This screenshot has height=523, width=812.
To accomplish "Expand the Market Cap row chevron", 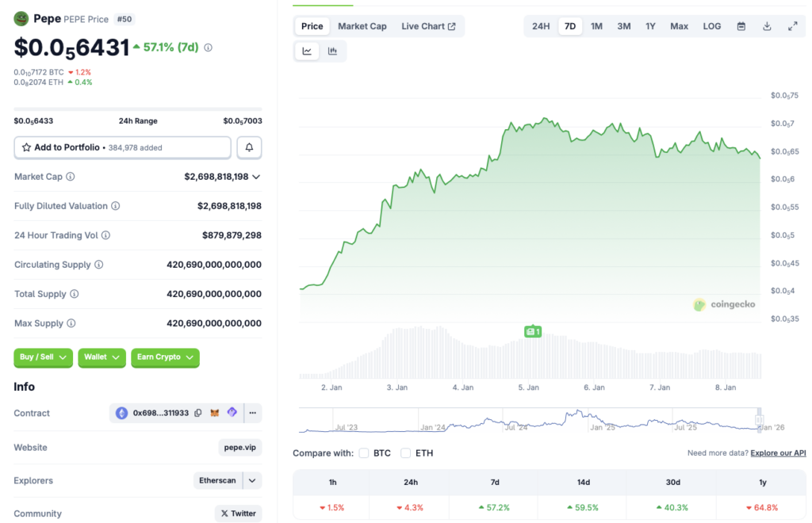I will [255, 176].
